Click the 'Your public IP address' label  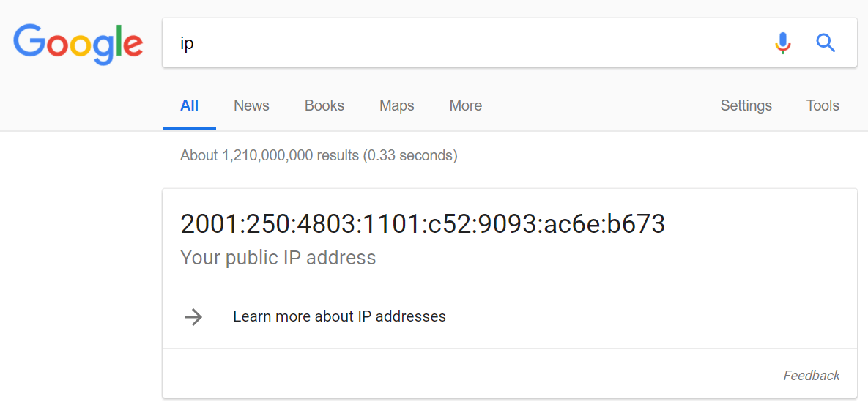coord(278,257)
